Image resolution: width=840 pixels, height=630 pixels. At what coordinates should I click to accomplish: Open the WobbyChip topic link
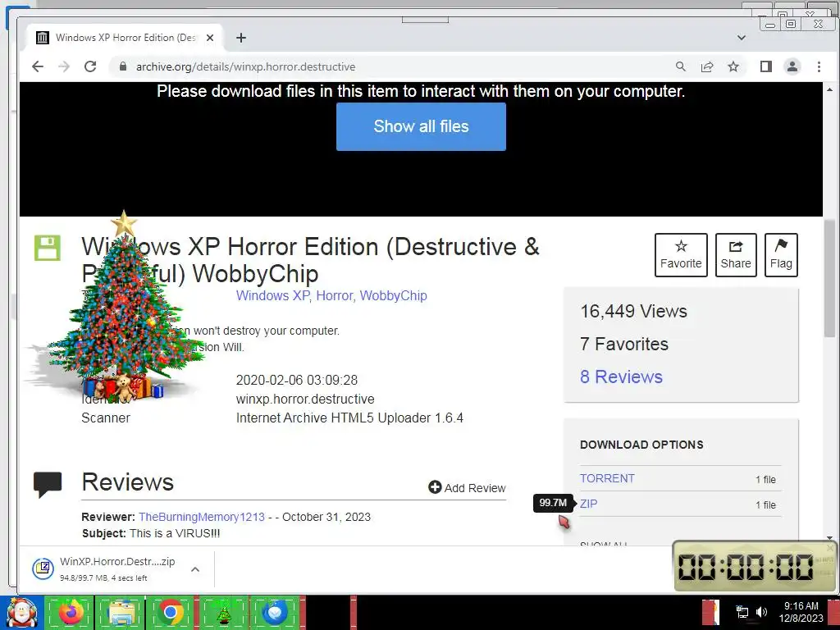coord(393,295)
